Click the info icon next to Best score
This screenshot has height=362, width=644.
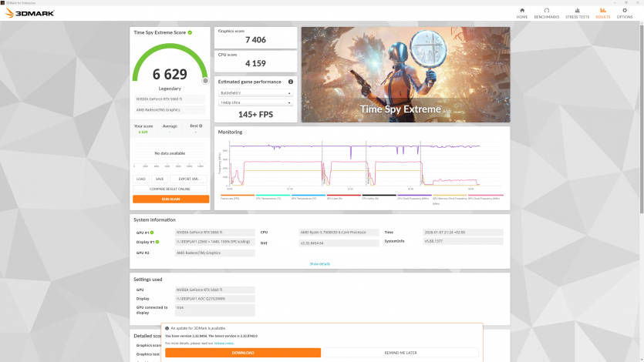point(201,126)
